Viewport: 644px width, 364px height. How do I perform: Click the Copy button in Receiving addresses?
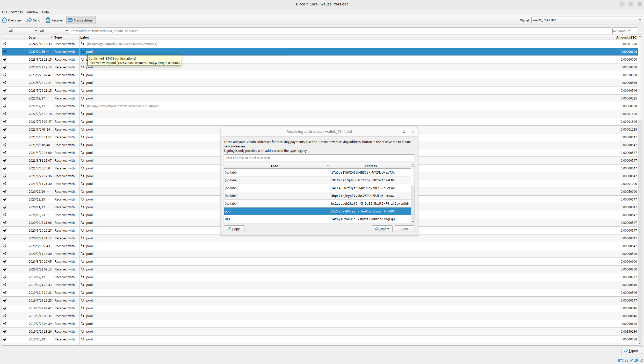pos(234,229)
